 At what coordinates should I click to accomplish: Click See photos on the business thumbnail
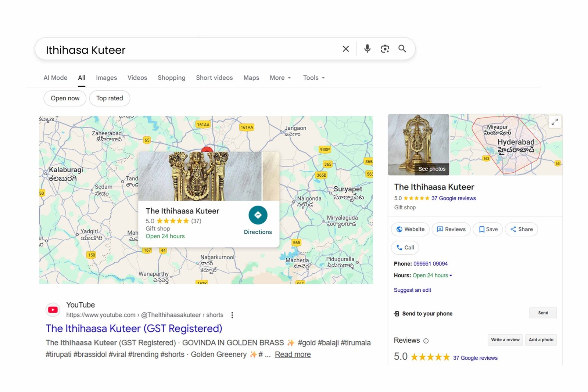[x=432, y=169]
